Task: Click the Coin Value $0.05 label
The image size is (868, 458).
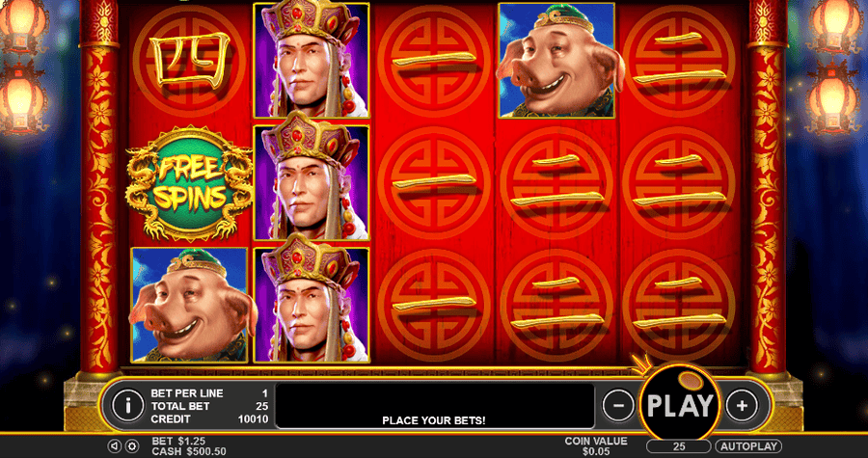Action: point(596,445)
